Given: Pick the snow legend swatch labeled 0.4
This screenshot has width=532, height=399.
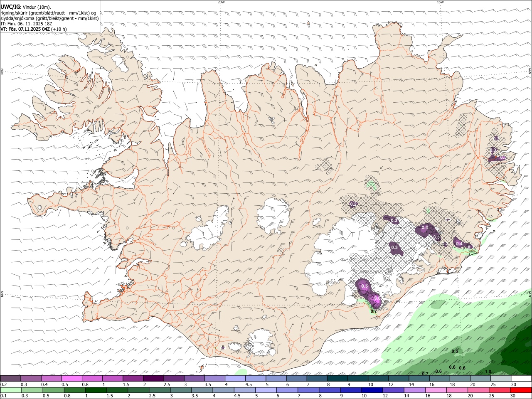Looking at the screenshot, I should (x=51, y=378).
